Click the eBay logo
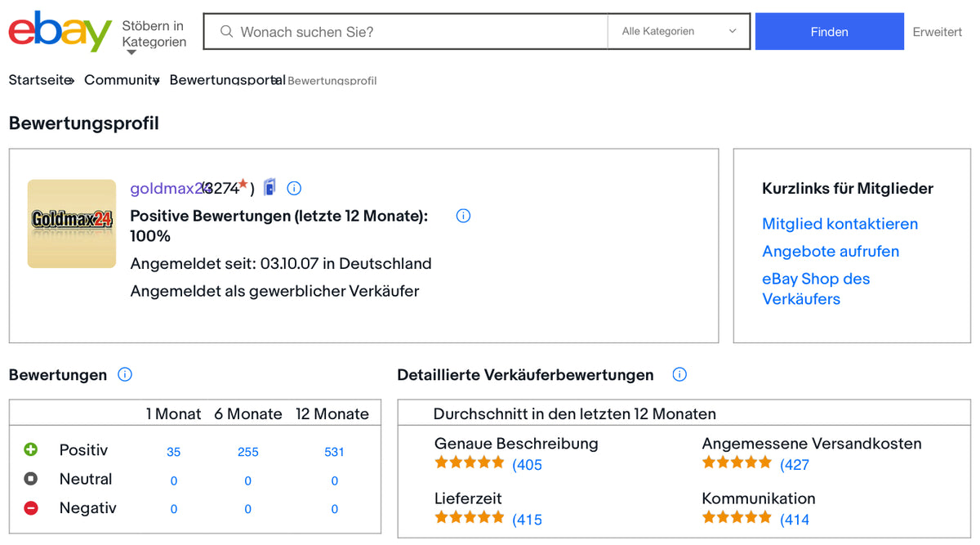The height and width of the screenshot is (545, 980). [x=60, y=32]
